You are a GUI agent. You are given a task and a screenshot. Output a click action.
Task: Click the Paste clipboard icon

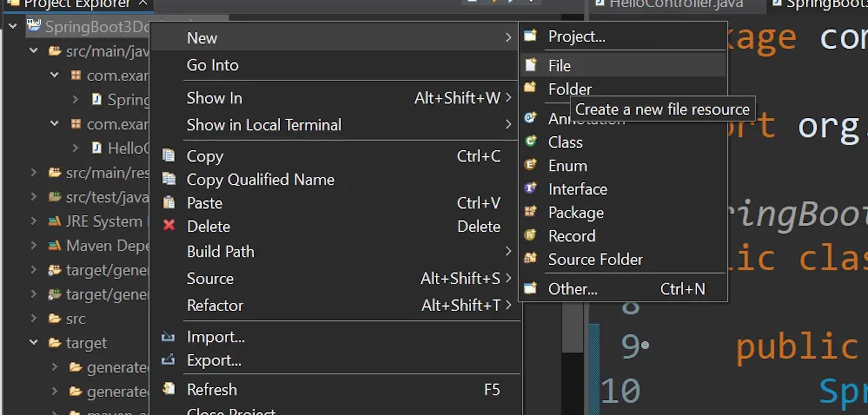[x=169, y=202]
